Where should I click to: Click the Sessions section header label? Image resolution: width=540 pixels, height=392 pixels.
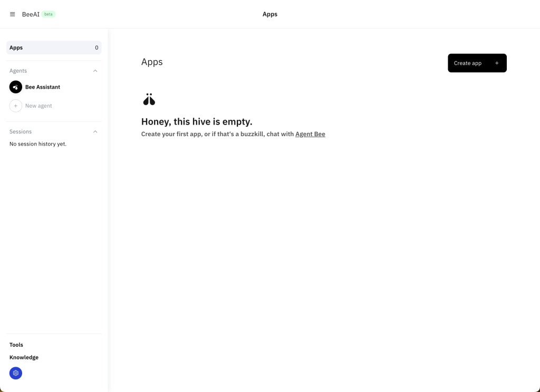(21, 132)
